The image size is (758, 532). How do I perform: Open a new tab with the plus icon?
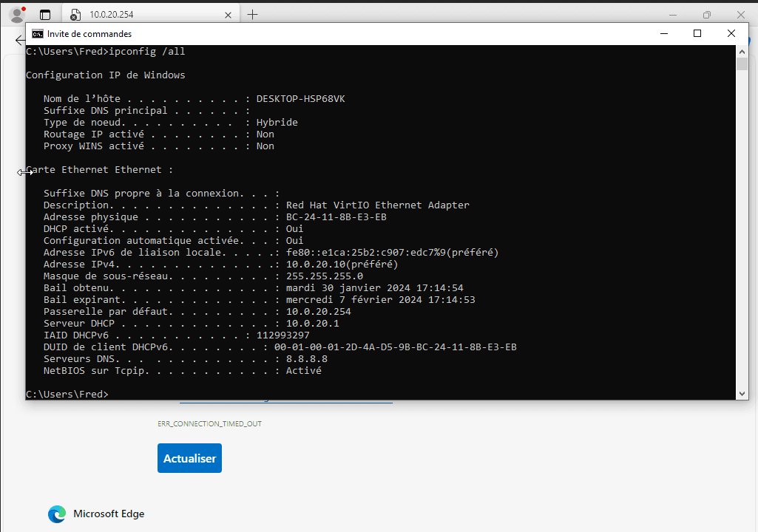[253, 14]
